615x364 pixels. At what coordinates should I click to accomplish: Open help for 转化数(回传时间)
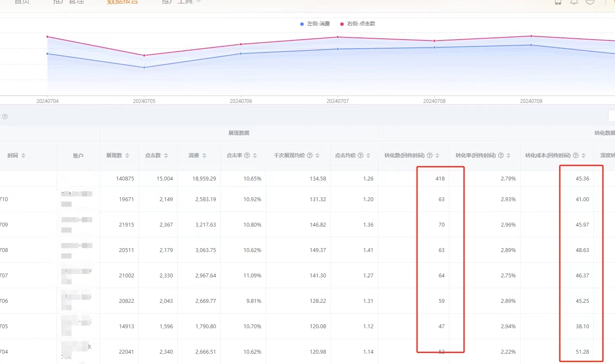point(430,156)
